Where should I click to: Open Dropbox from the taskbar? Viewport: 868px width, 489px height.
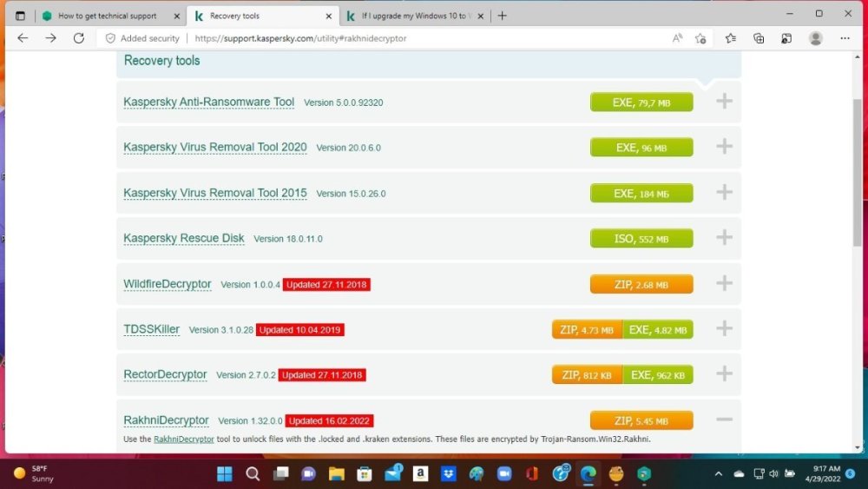point(449,474)
